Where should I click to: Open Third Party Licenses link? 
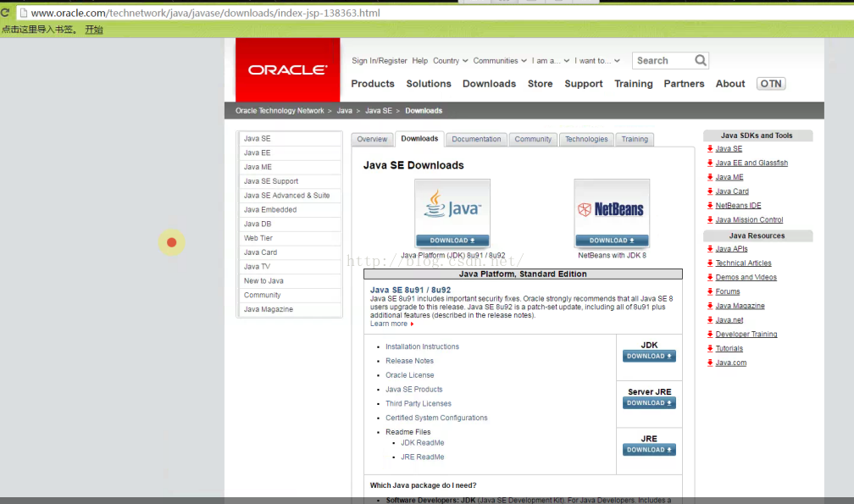point(419,403)
